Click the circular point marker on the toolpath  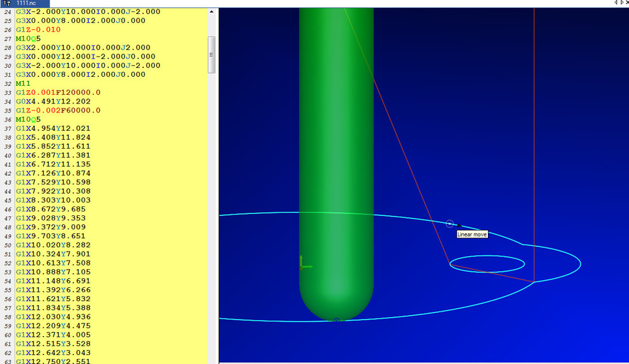450,224
